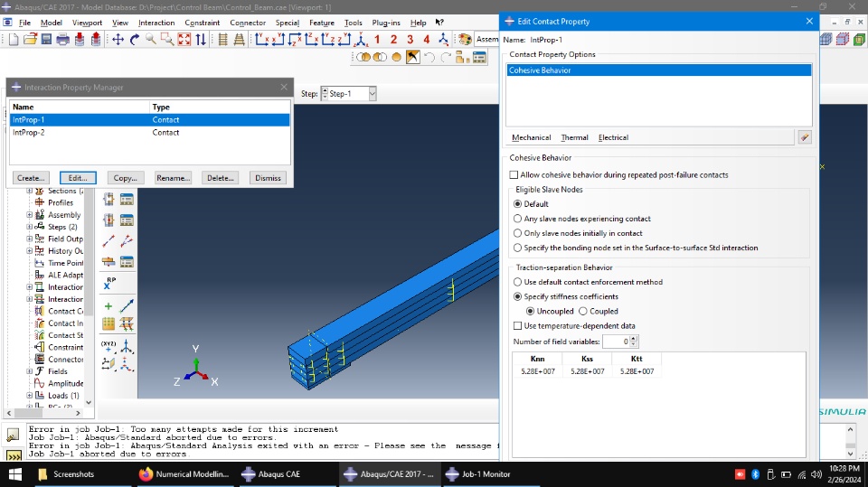Click the green plus datum point icon
The image size is (868, 487).
(108, 306)
